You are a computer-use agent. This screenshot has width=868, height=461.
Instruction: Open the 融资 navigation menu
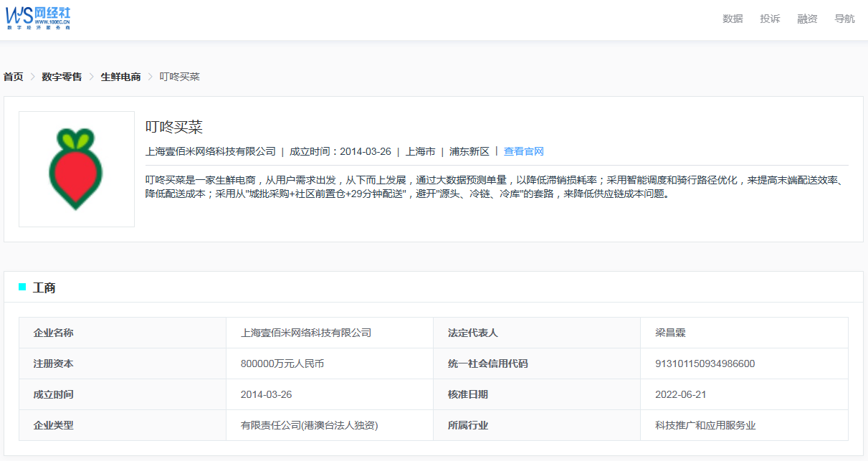tap(807, 19)
